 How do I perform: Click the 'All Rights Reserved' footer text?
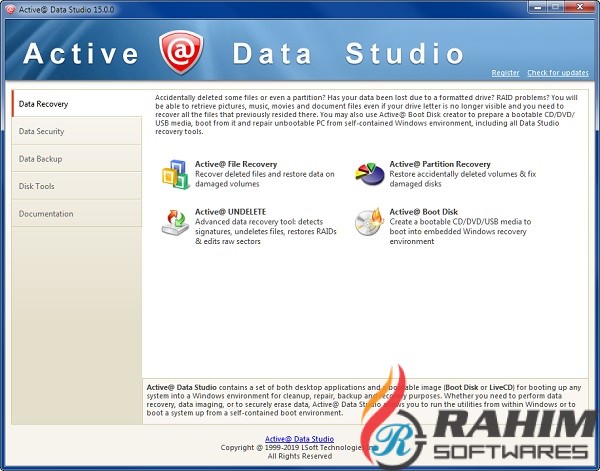coord(300,456)
